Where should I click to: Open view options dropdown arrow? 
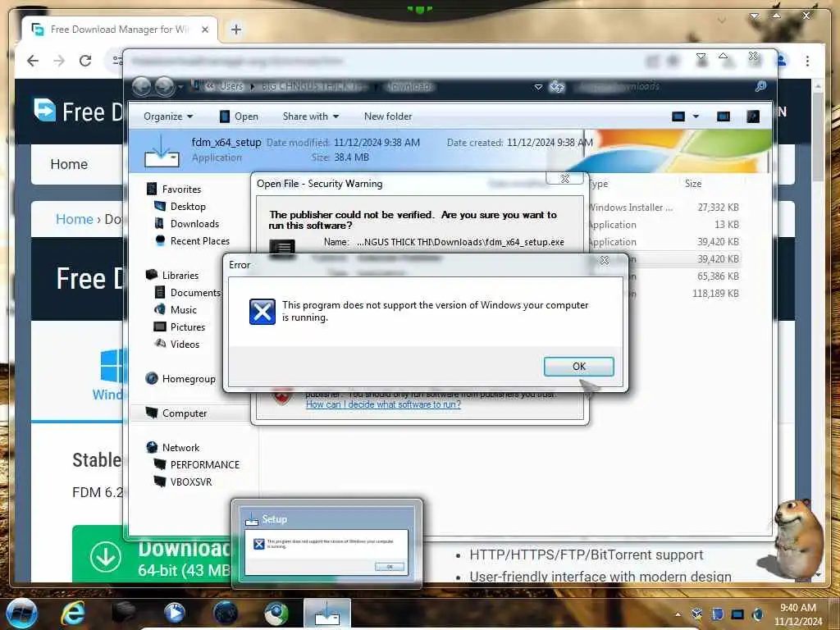click(x=696, y=116)
